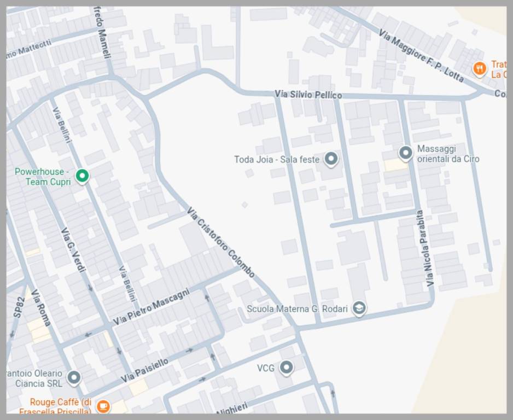513x420 pixels.
Task: Select the orange restaurant pin near Via Lotta
Action: pos(479,68)
